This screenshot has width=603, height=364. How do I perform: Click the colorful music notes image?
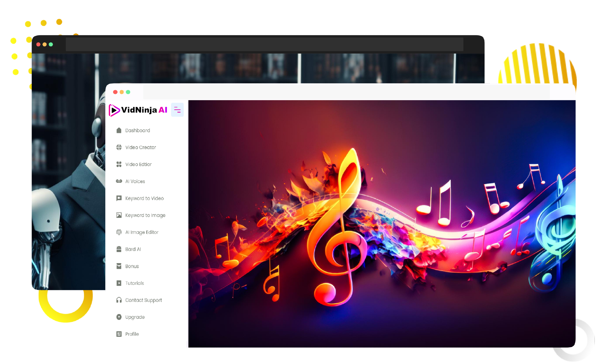[382, 224]
